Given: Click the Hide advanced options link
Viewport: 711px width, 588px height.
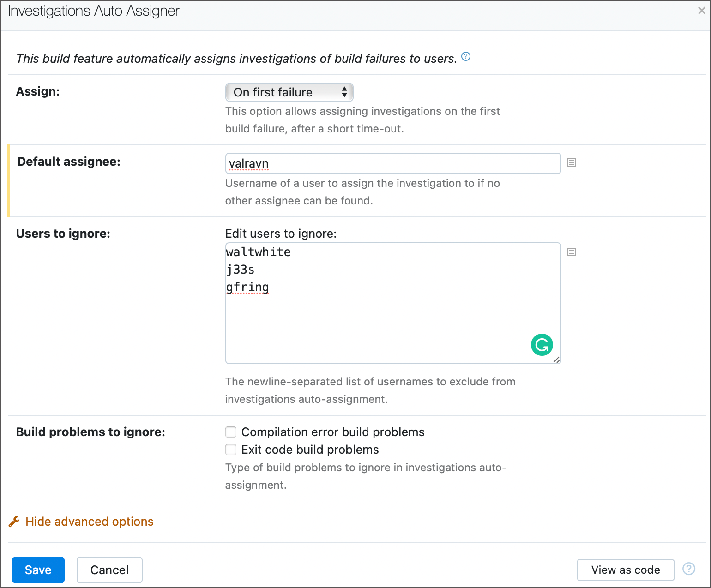Looking at the screenshot, I should tap(89, 521).
